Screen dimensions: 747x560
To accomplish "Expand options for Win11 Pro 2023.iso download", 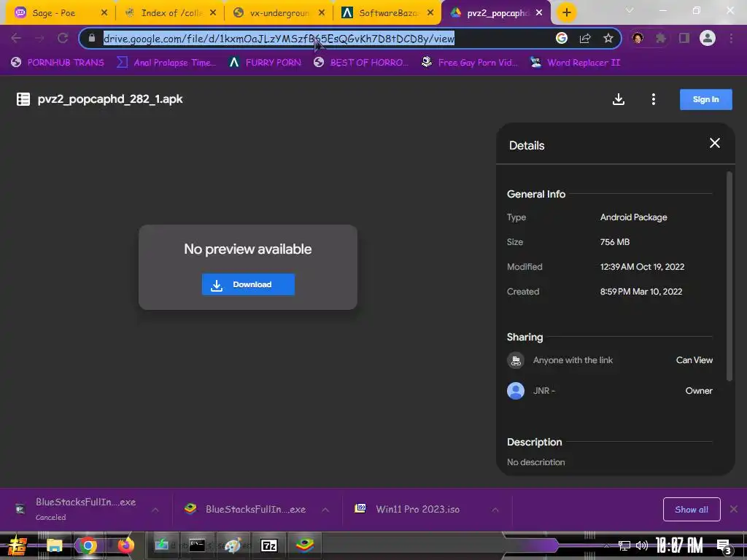I will [495, 510].
